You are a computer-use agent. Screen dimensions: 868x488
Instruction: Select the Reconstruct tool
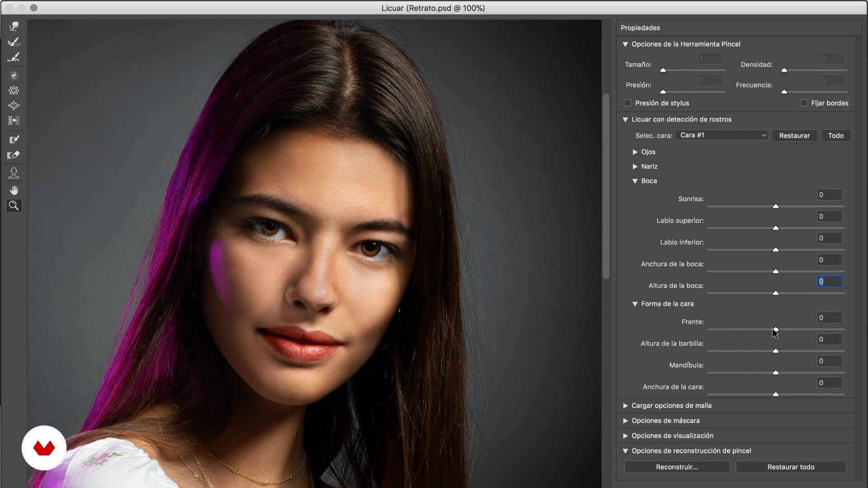click(x=14, y=42)
